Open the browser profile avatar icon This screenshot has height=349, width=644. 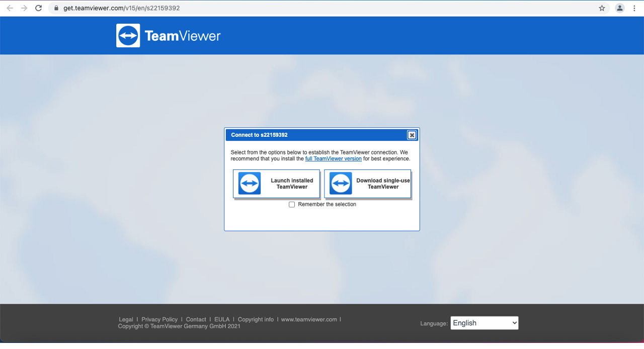click(x=620, y=8)
